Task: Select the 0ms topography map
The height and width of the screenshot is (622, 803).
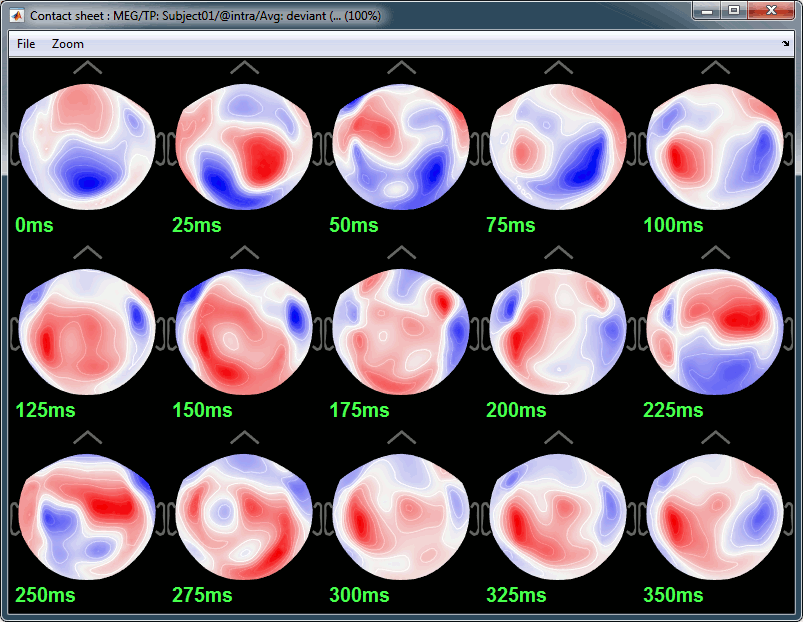Action: point(87,146)
